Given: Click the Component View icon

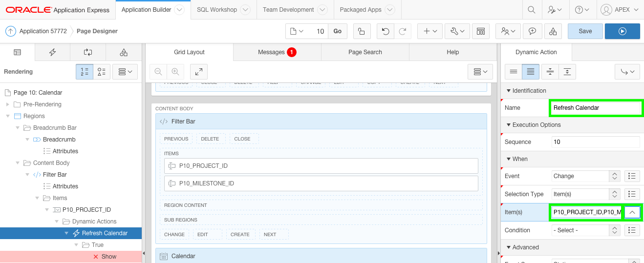Looking at the screenshot, I should [481, 31].
